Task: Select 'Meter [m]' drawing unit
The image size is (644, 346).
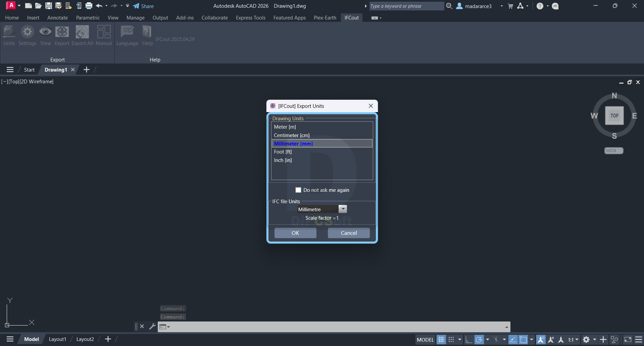Action: click(x=322, y=127)
